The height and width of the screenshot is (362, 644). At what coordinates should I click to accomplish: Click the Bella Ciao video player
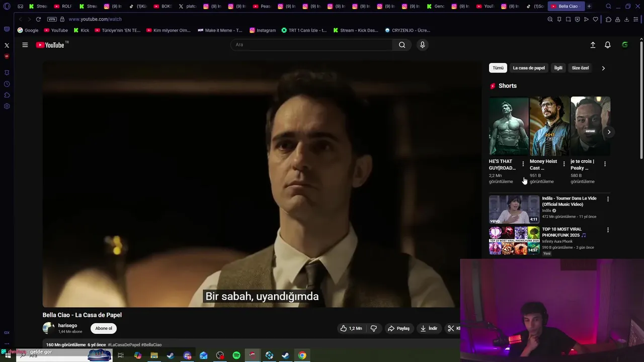(262, 184)
